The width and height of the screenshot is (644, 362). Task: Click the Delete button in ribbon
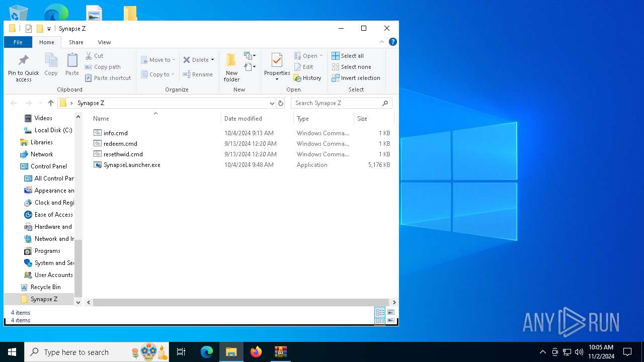[x=196, y=60]
